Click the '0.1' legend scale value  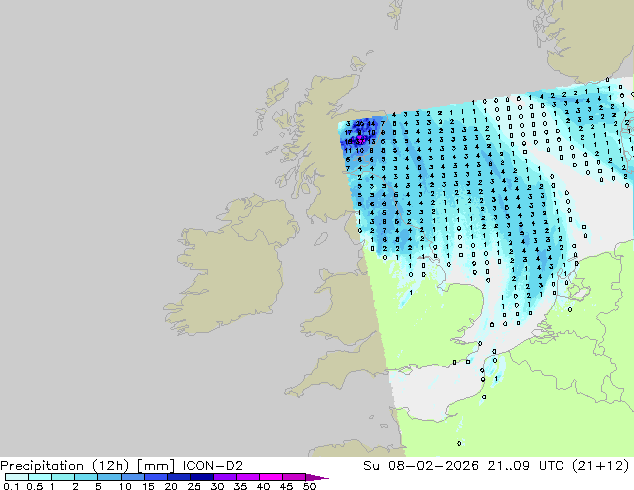(11, 486)
